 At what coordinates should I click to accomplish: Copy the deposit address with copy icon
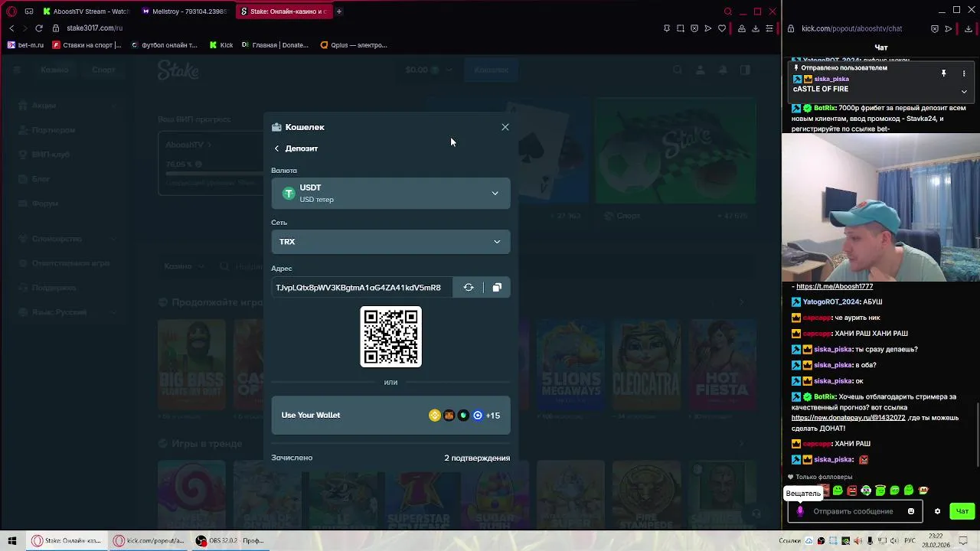pyautogui.click(x=497, y=288)
